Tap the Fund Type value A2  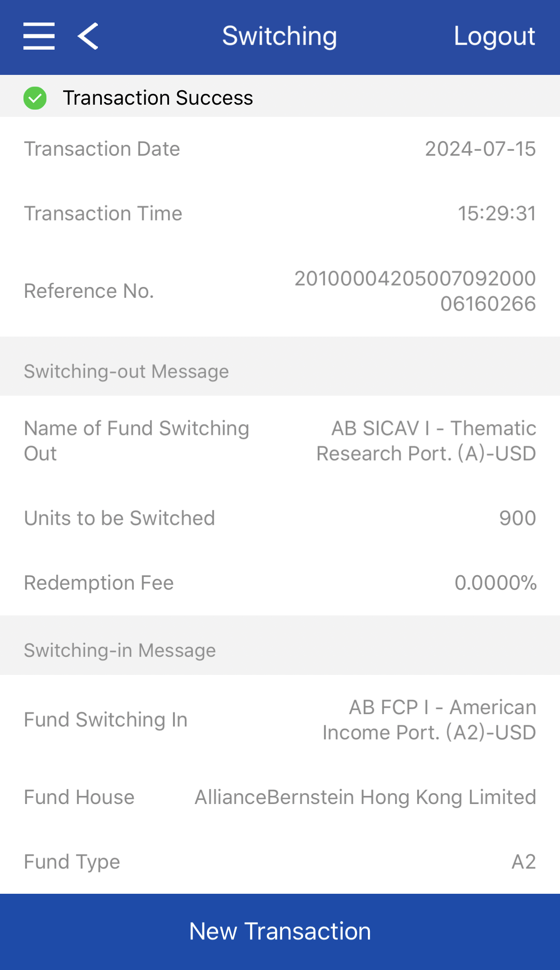tap(523, 862)
